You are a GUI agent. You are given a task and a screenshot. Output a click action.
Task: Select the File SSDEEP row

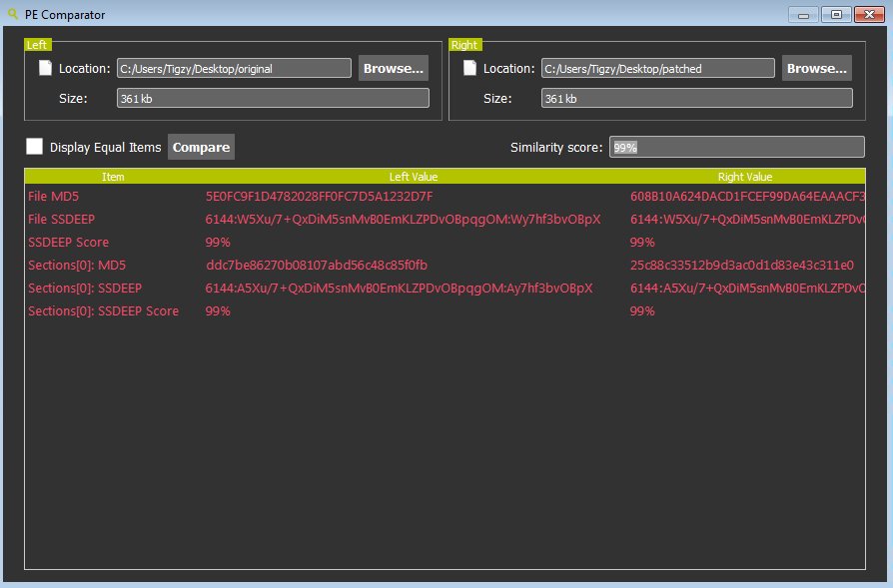click(445, 220)
